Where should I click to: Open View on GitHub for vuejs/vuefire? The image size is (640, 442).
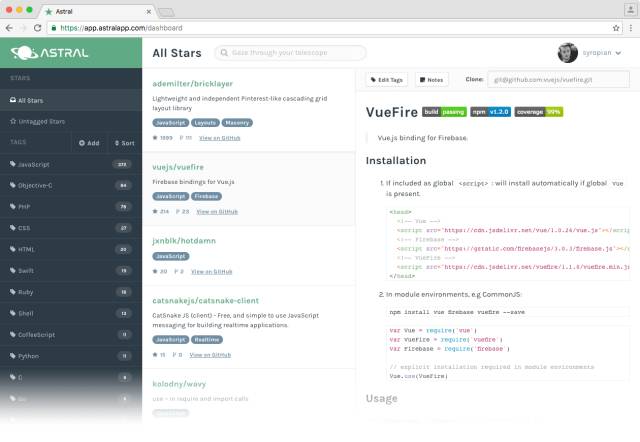pos(217,211)
